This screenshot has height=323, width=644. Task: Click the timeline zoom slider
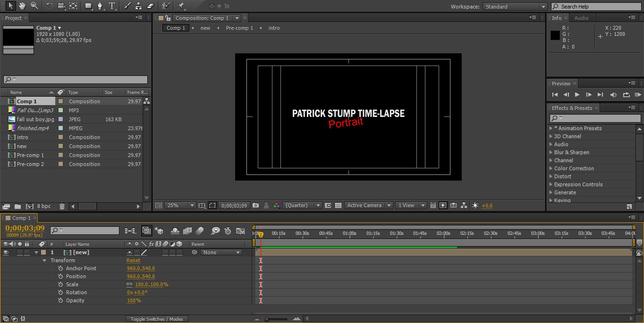[277, 319]
